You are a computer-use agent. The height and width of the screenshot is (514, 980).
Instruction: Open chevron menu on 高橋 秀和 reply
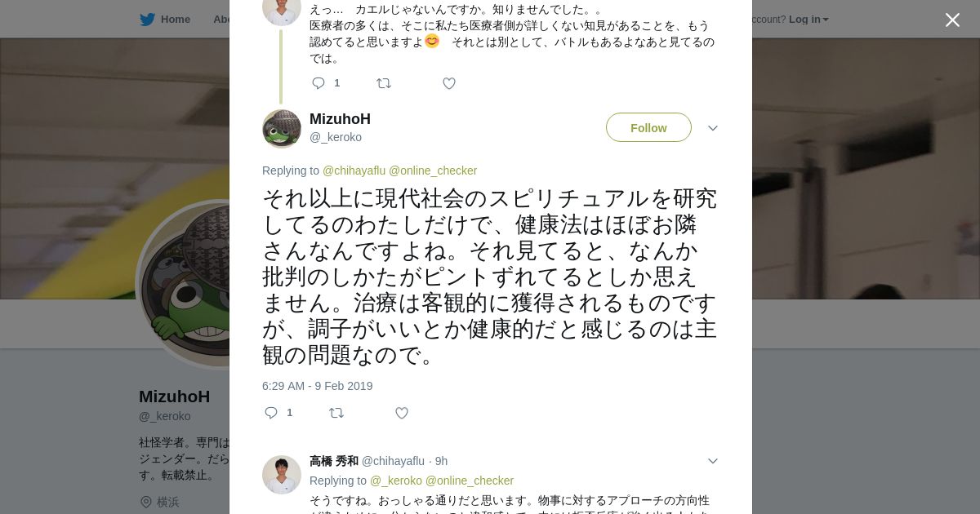click(713, 461)
